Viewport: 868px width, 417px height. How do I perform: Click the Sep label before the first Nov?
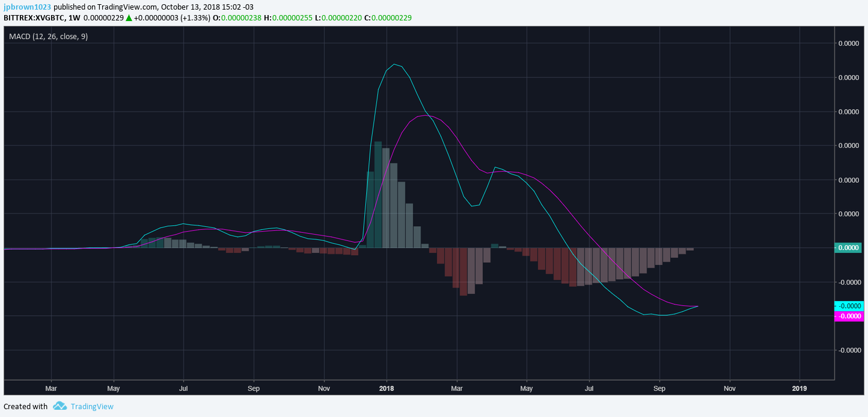[254, 389]
